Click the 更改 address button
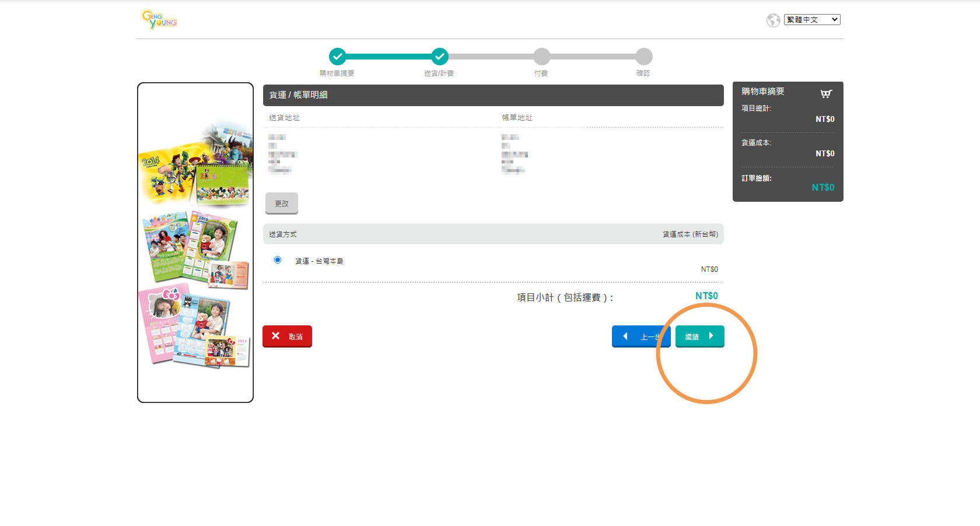The image size is (980, 526). tap(282, 204)
